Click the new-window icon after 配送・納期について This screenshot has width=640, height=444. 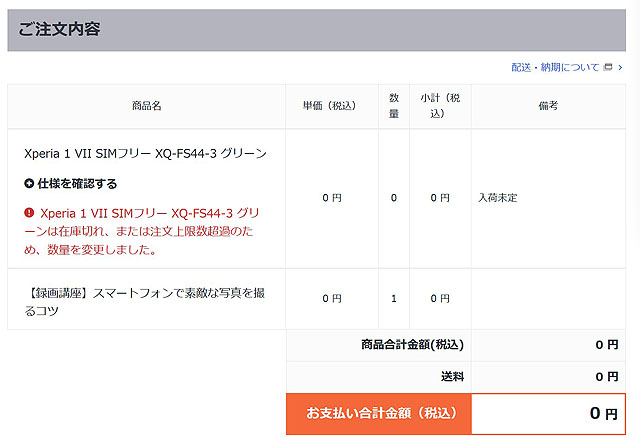click(x=608, y=67)
